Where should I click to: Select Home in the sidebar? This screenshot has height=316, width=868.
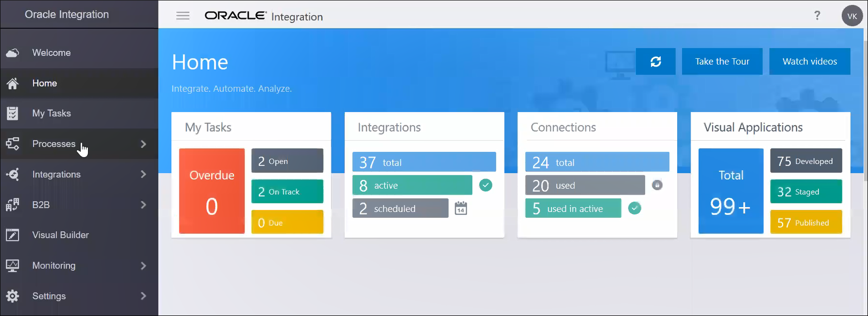coord(79,83)
